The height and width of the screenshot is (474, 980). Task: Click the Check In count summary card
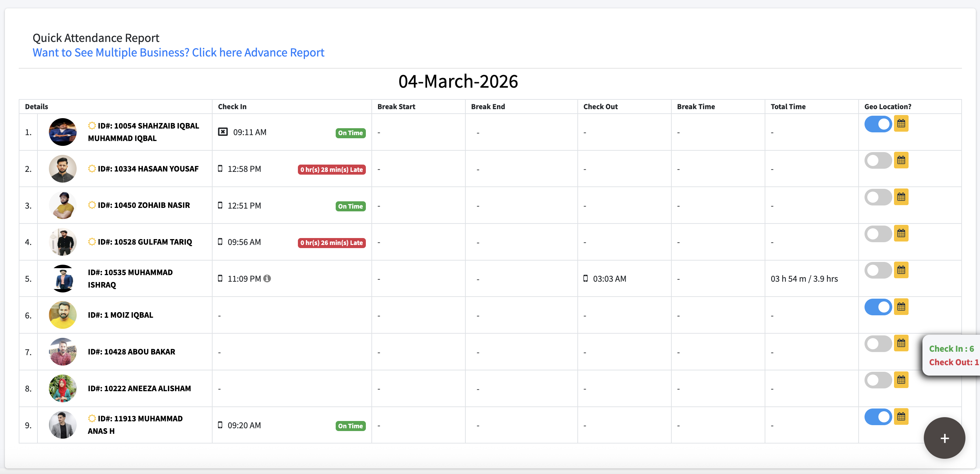(951, 349)
